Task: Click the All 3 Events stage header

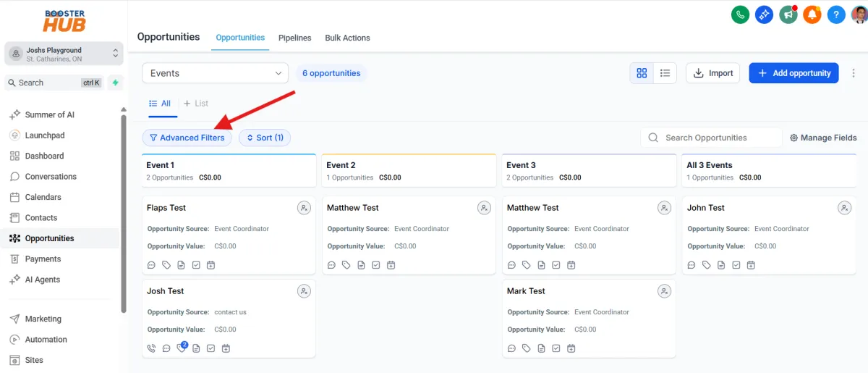Action: point(770,171)
